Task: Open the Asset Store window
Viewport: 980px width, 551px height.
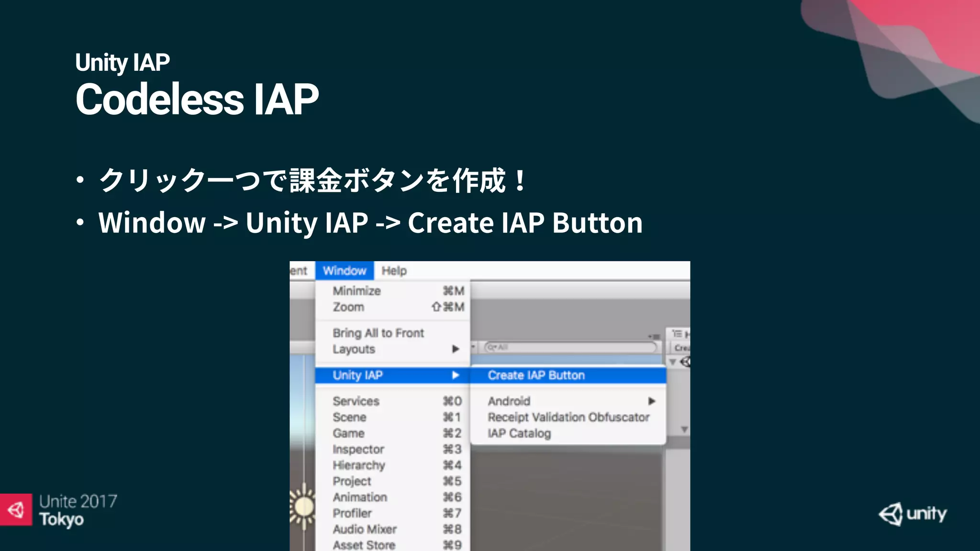Action: coord(393,545)
